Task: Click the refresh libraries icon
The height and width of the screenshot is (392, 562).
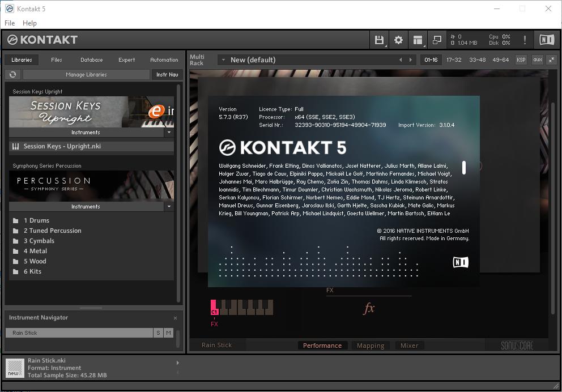Action: coord(13,75)
